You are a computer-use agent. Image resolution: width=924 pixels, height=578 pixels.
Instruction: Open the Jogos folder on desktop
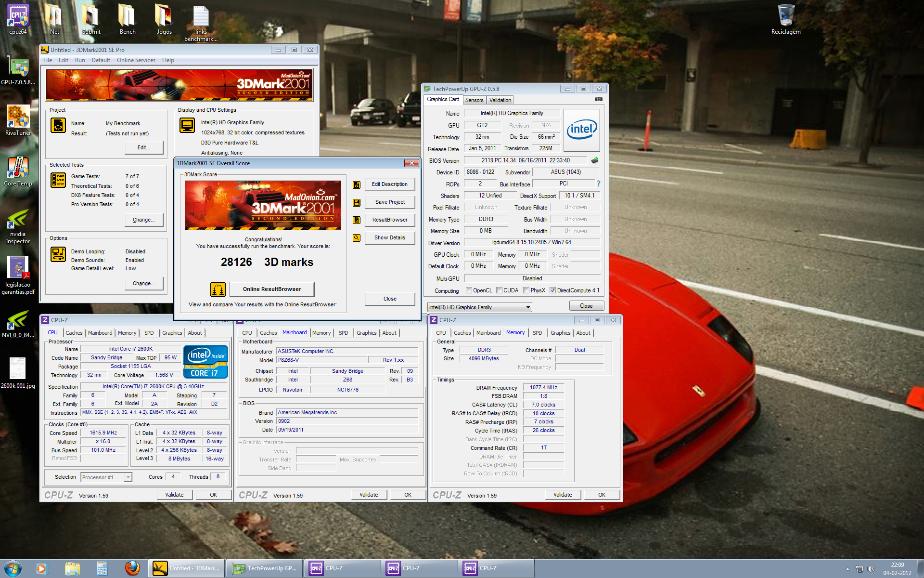164,20
